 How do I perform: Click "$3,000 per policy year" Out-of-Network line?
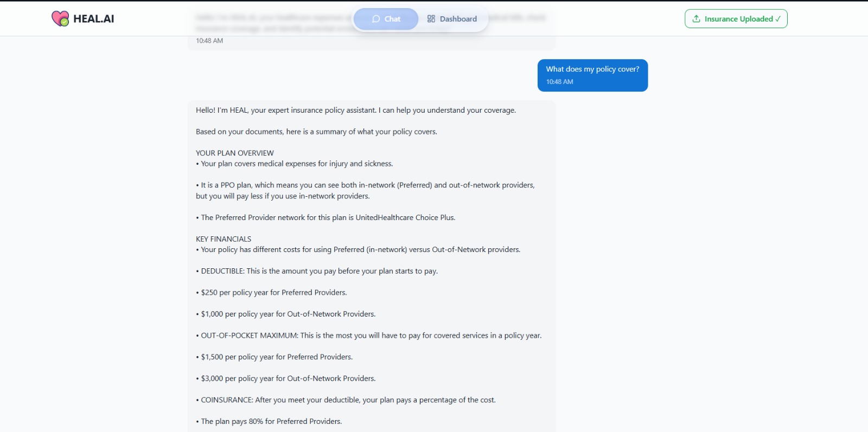pos(286,378)
